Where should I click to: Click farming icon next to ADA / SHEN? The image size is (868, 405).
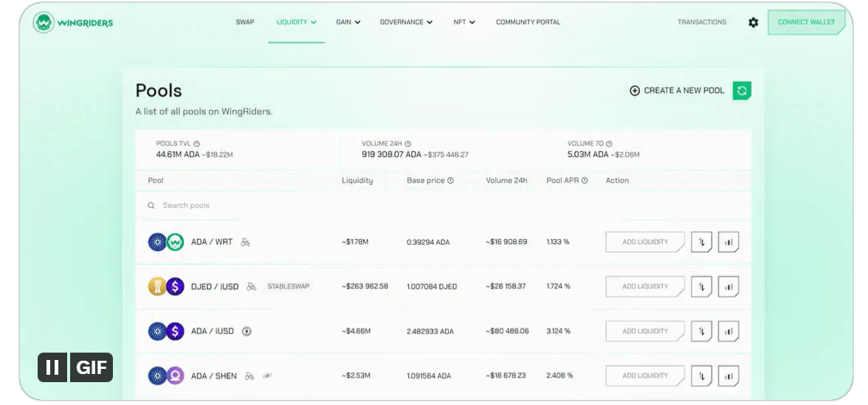coord(249,376)
